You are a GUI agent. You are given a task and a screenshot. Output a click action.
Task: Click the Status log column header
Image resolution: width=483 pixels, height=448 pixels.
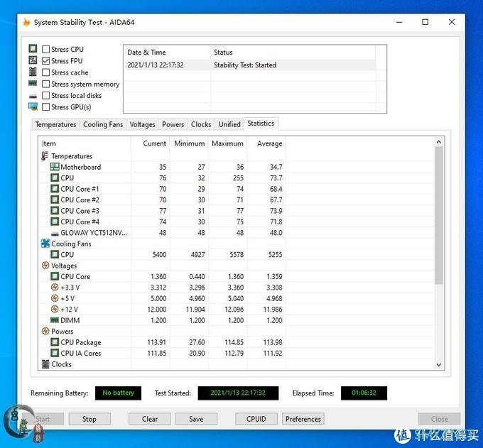293,53
